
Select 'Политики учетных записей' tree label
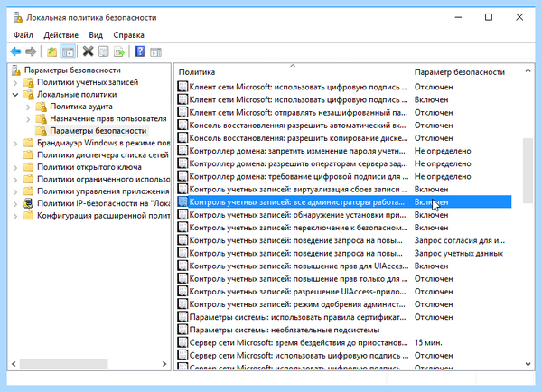point(88,82)
